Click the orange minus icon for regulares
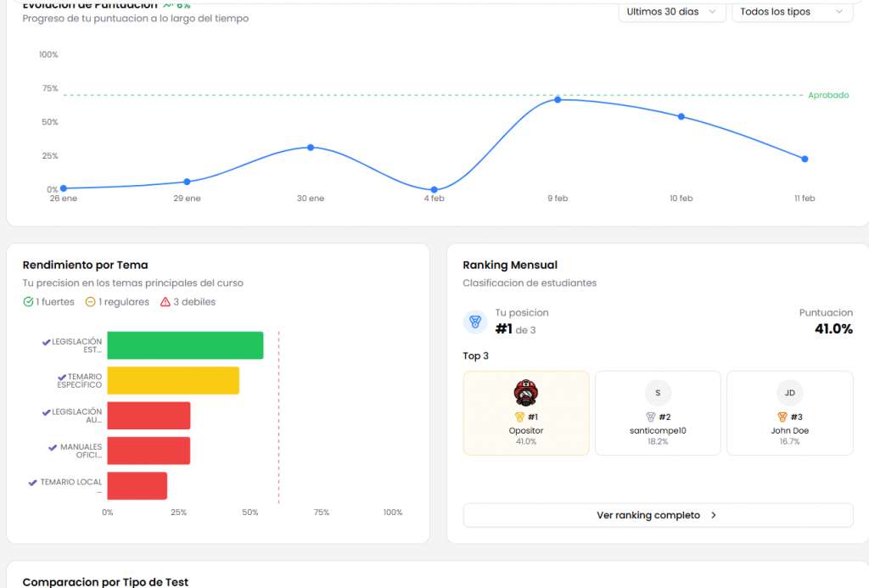Image resolution: width=869 pixels, height=588 pixels. coord(90,302)
